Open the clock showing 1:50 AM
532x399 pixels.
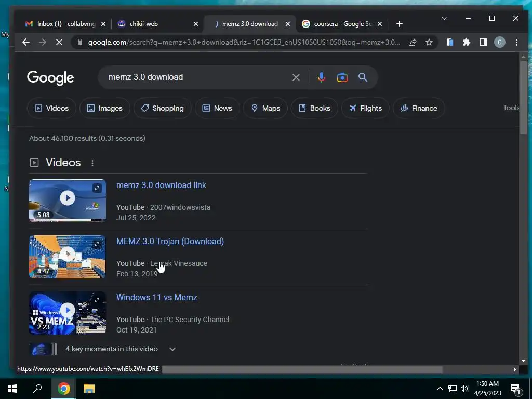487,389
